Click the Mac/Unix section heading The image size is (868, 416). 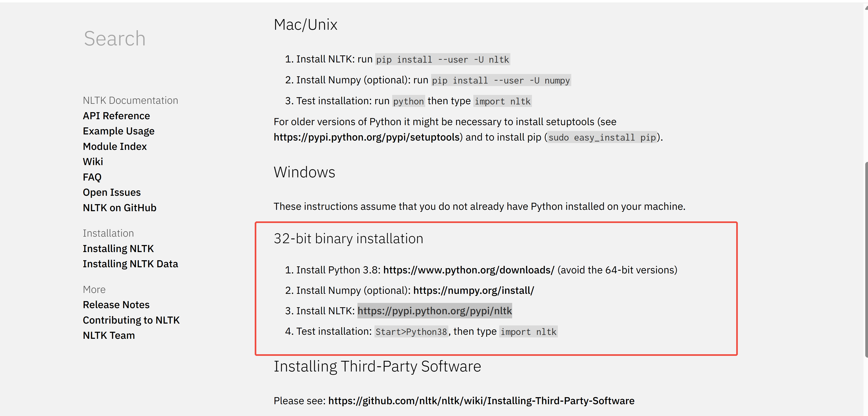coord(305,25)
